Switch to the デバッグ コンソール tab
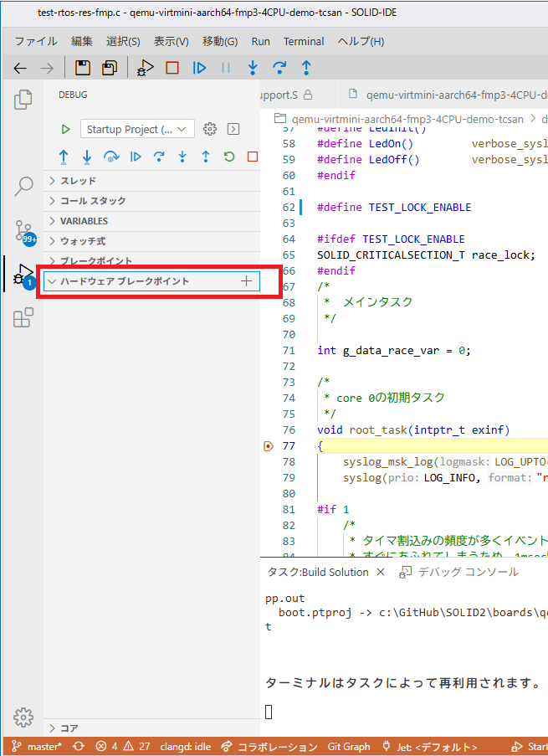The height and width of the screenshot is (756, 548). pos(468,572)
